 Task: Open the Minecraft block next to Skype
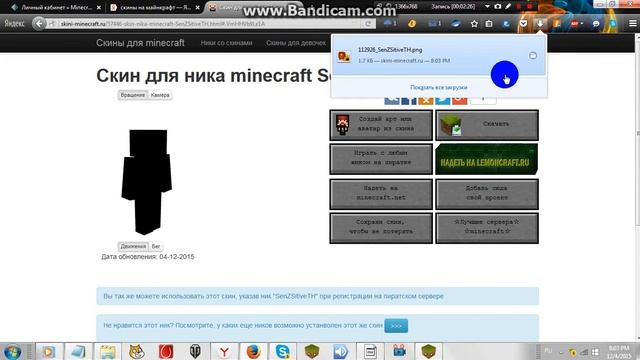pyautogui.click(x=312, y=351)
